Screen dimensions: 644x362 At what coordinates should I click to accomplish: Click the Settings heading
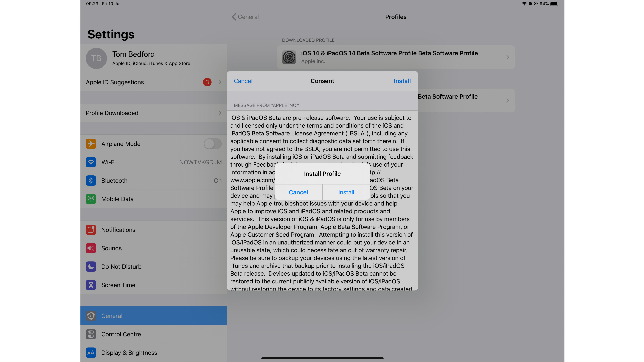[x=111, y=34]
